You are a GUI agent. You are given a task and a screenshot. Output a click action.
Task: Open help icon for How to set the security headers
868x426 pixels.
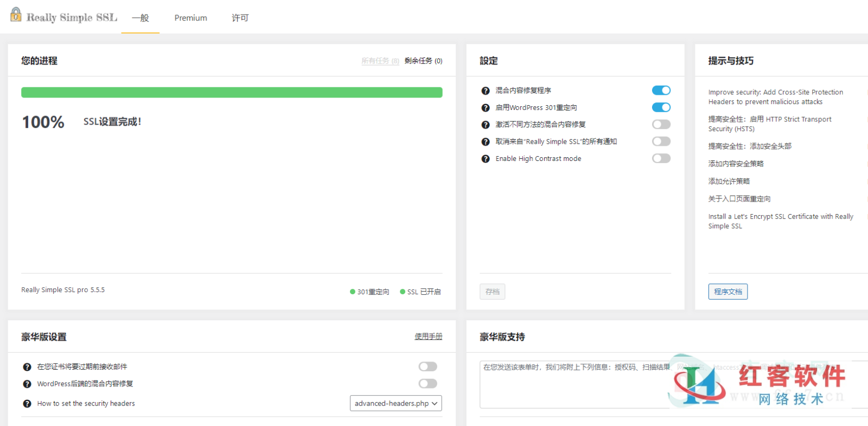click(27, 404)
